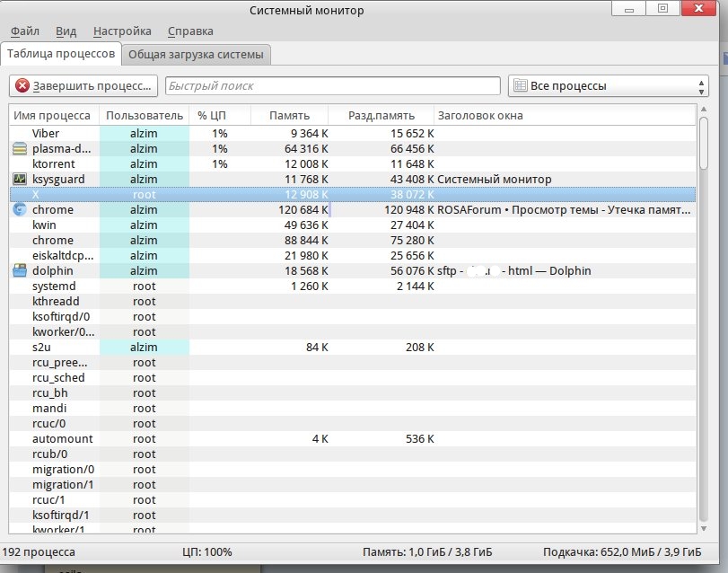
Task: Expand the Все процессы filter dropdown
Action: (609, 86)
